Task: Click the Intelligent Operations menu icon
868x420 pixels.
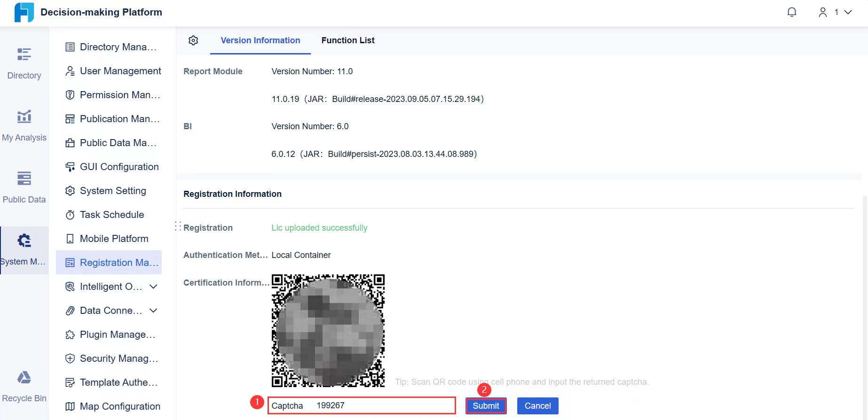Action: click(x=70, y=287)
